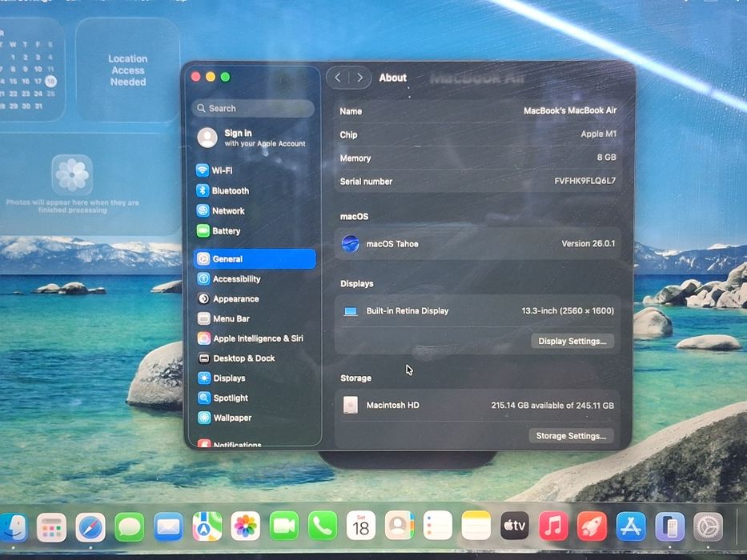The height and width of the screenshot is (560, 747).
Task: Click the 13.3-inch (2560 × 1600) text
Action: (x=568, y=310)
